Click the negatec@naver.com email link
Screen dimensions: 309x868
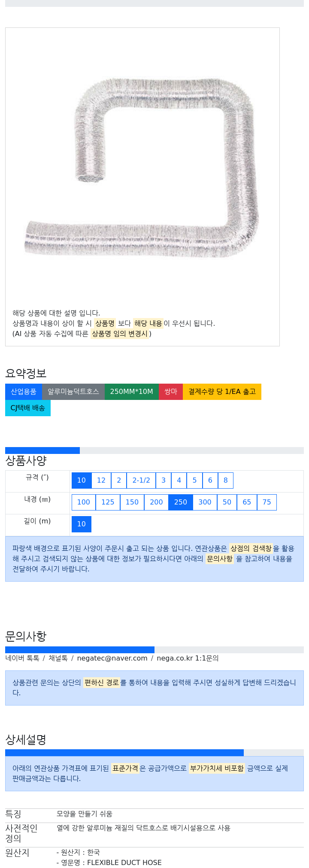click(x=112, y=658)
